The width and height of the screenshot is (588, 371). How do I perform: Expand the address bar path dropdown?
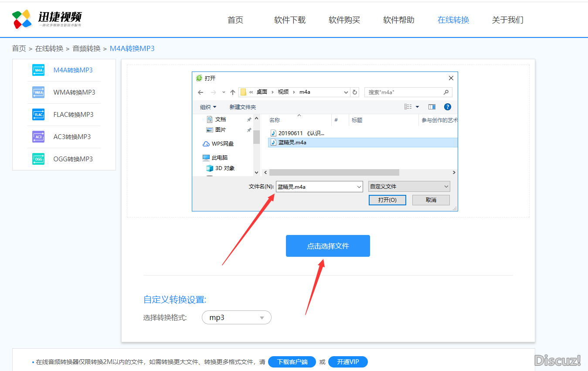pos(346,92)
